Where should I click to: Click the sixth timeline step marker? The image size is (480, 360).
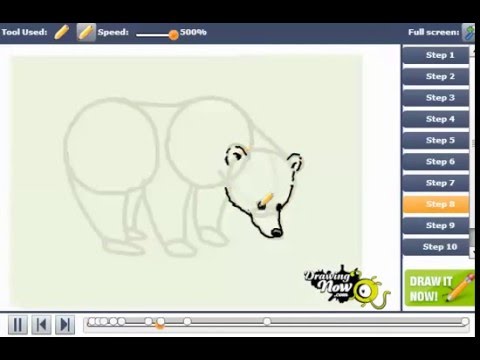click(149, 322)
